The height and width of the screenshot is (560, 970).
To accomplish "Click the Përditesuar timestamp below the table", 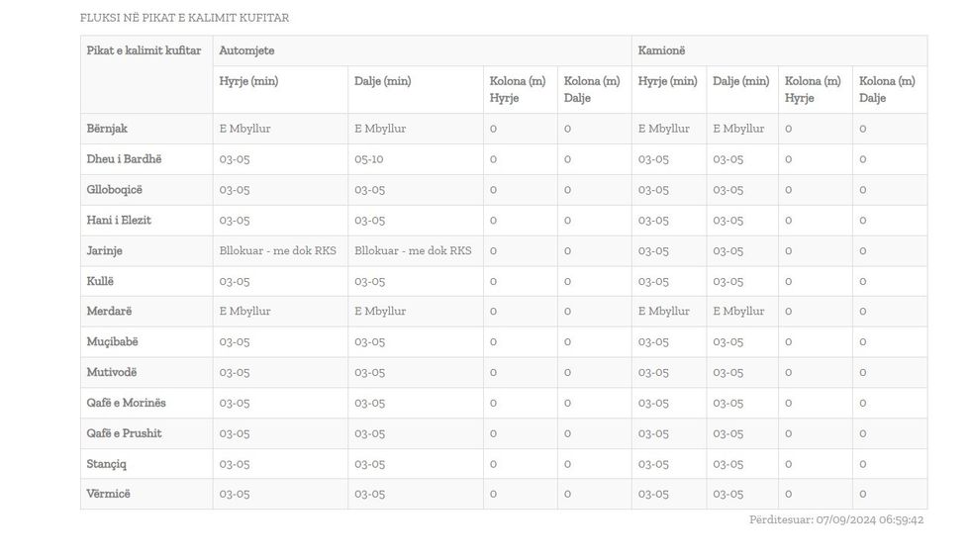I will (836, 519).
